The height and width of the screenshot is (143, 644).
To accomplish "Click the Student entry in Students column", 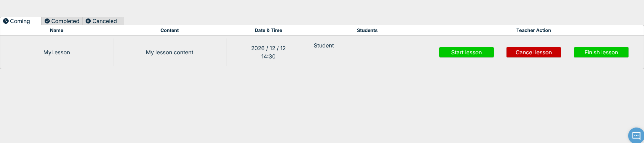I will 324,45.
